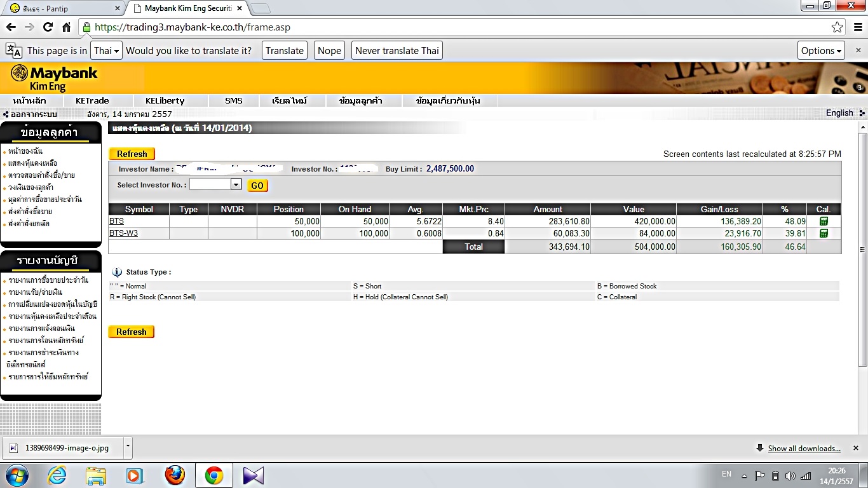Open วงเงินของลูกค้า in the sidebar

(31, 187)
